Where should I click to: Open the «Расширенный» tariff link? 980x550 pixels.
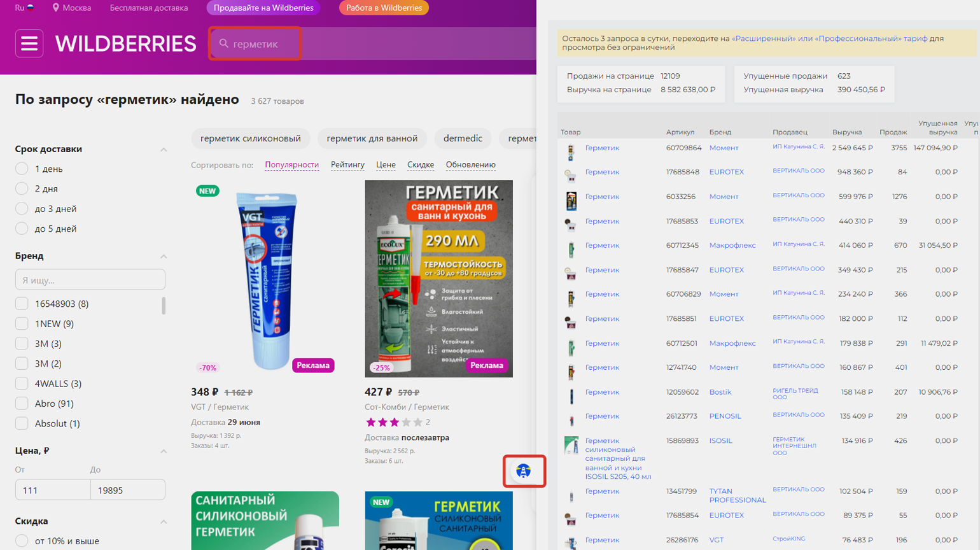[x=763, y=38]
